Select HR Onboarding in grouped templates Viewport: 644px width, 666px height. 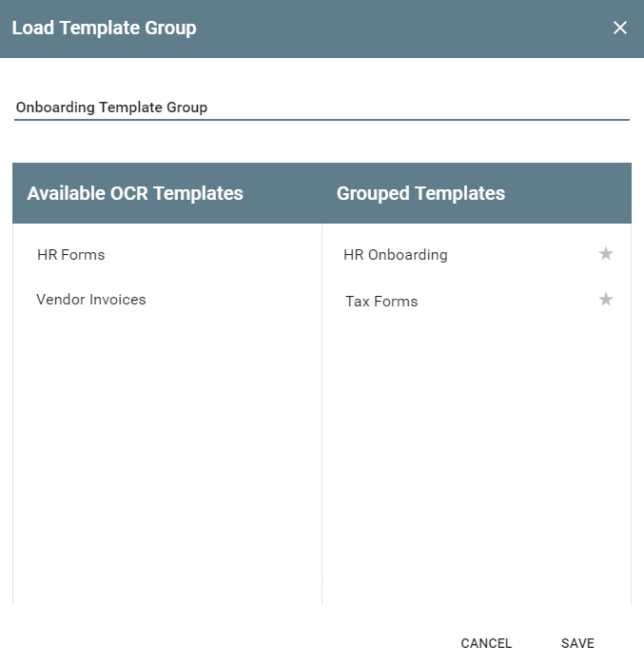point(396,255)
